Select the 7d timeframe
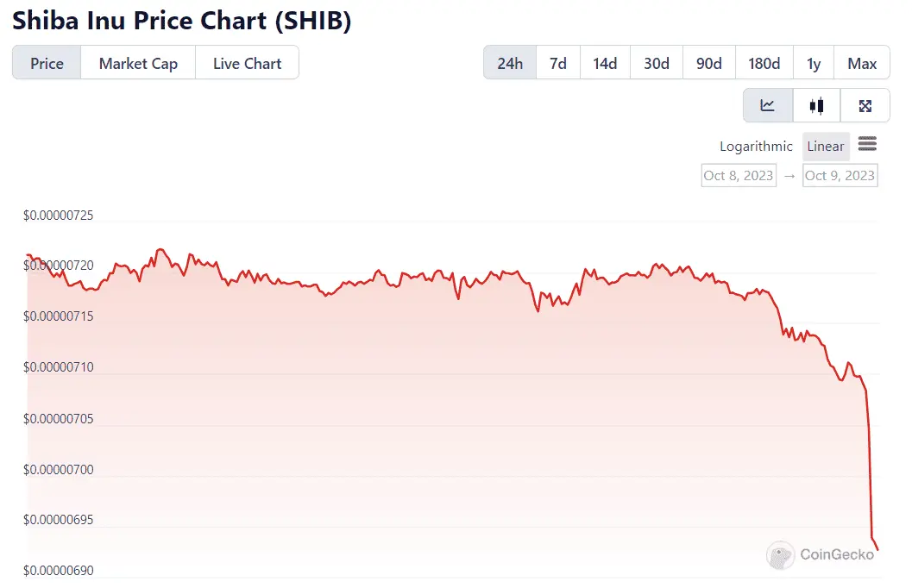 (557, 62)
